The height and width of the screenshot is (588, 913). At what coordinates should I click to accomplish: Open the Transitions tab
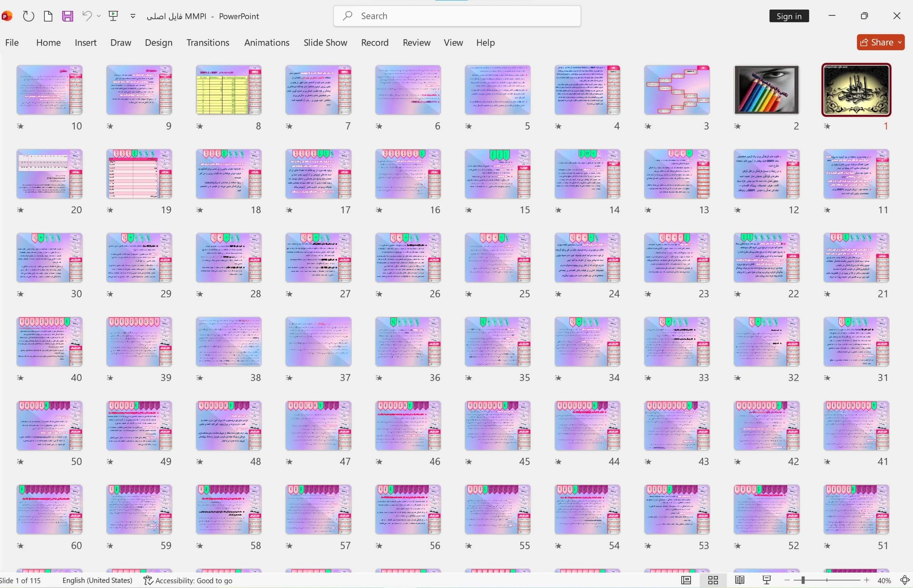pos(208,42)
